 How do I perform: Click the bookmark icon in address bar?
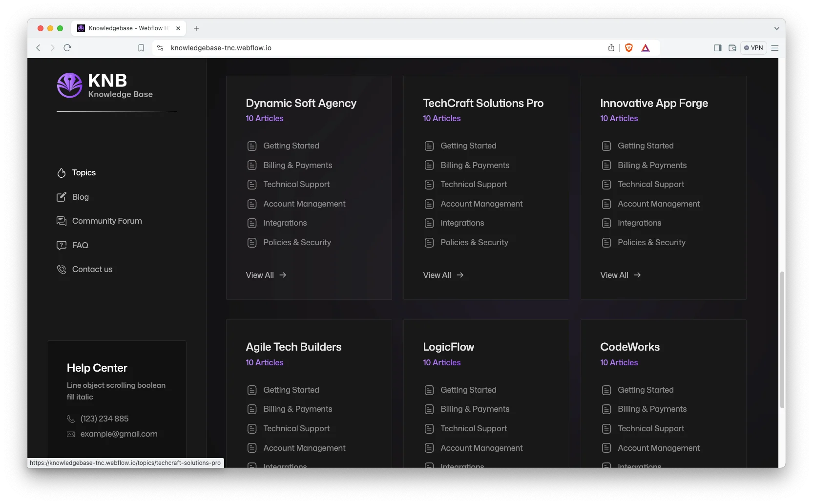(x=141, y=48)
